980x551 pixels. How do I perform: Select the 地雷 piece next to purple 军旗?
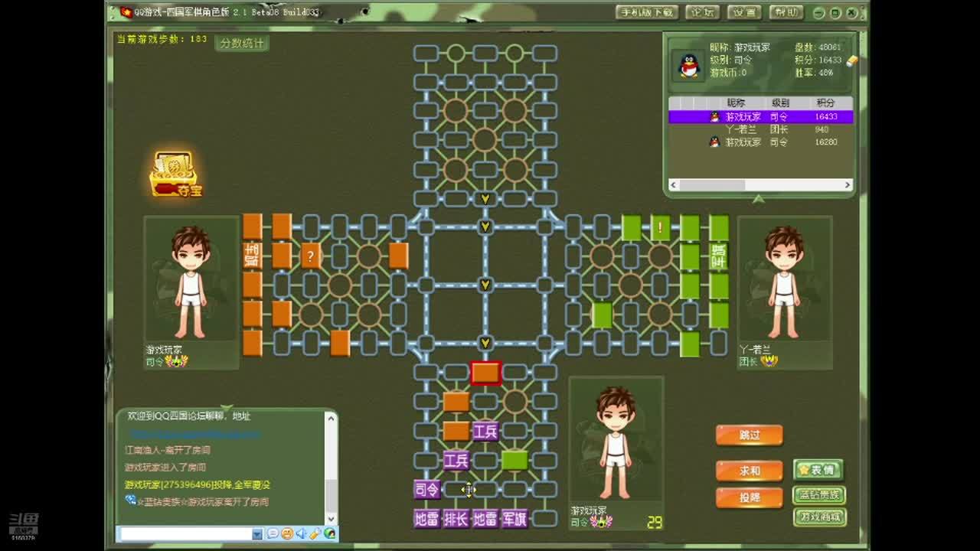[485, 518]
